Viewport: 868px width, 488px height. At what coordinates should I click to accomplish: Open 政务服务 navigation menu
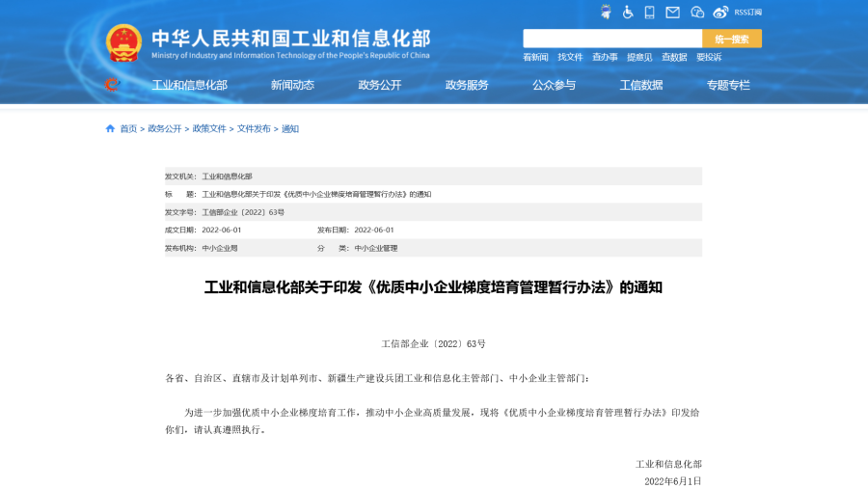(x=467, y=85)
